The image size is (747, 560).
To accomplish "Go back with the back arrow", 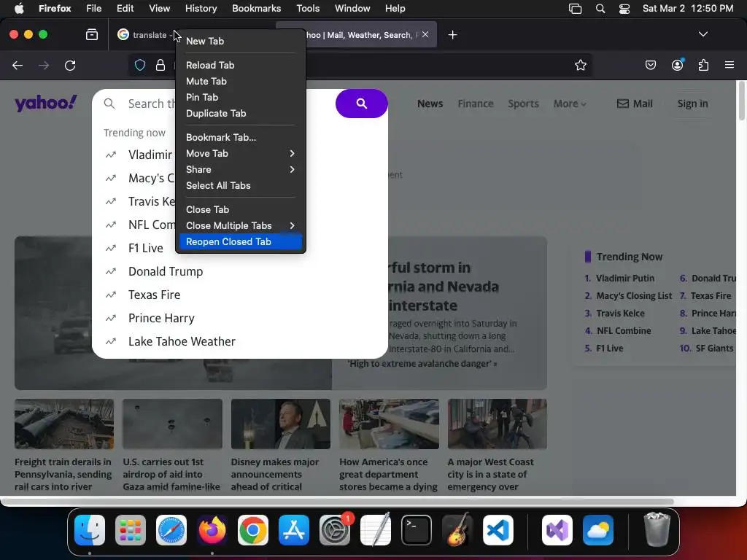I will point(18,65).
